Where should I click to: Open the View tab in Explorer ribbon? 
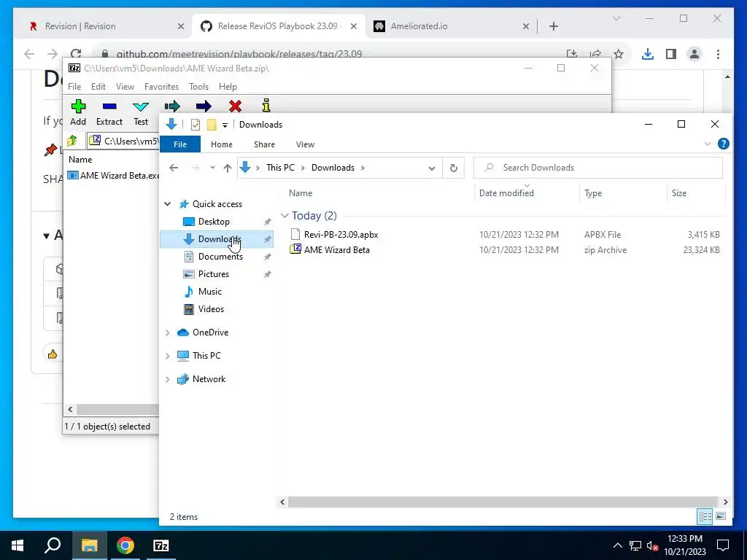point(305,144)
